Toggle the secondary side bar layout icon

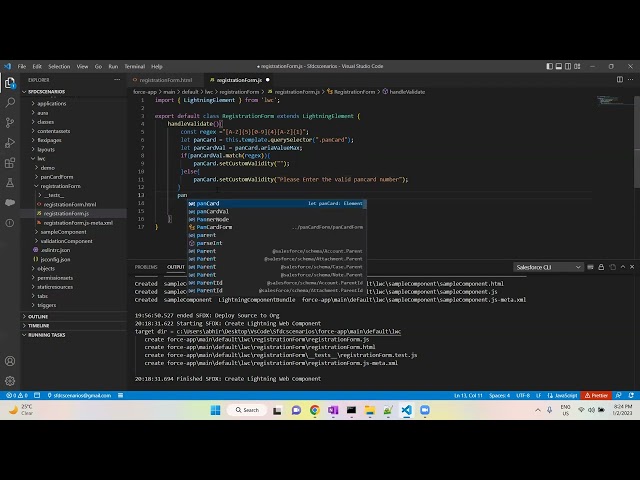coord(568,66)
